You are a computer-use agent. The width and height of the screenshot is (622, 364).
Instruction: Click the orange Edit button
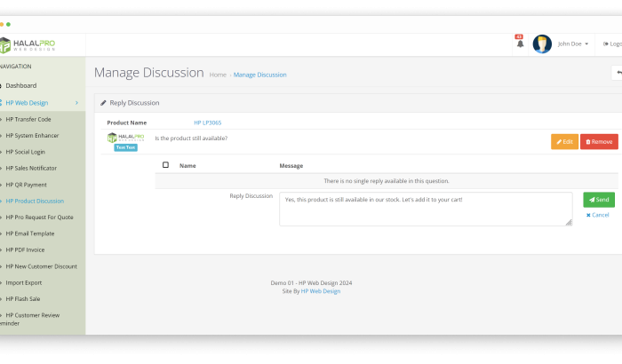pyautogui.click(x=564, y=141)
